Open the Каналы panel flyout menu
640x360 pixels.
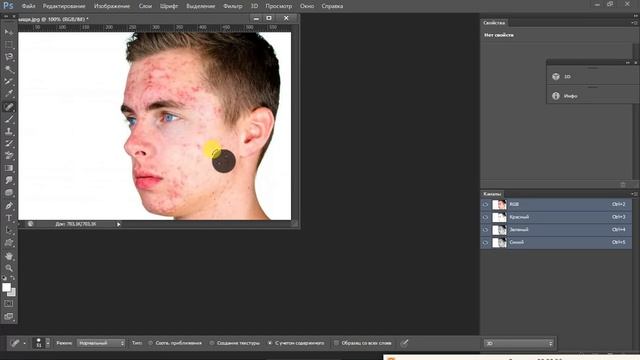[634, 194]
